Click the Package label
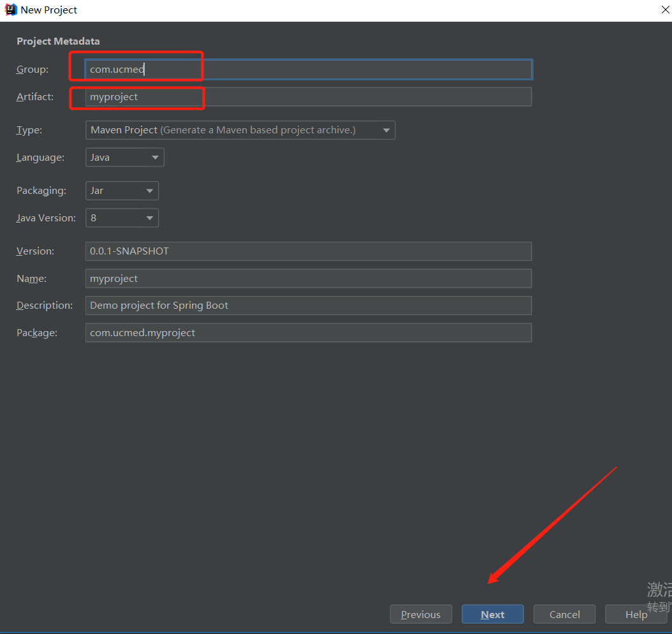The image size is (672, 634). pos(37,333)
